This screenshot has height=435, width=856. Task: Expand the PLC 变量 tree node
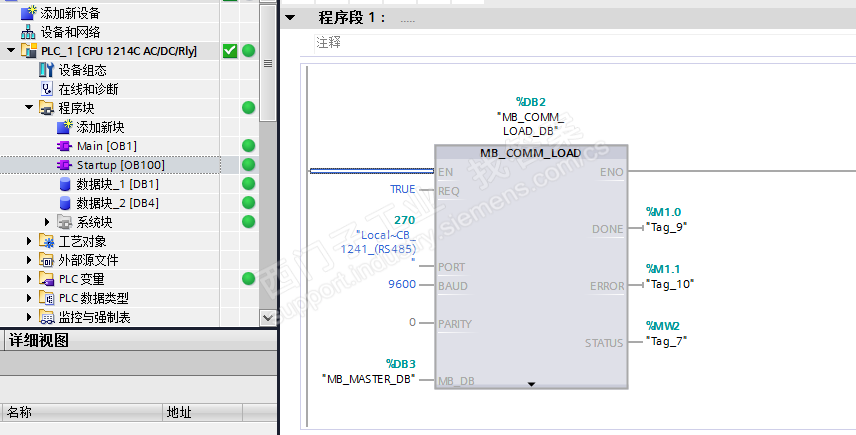(x=29, y=279)
